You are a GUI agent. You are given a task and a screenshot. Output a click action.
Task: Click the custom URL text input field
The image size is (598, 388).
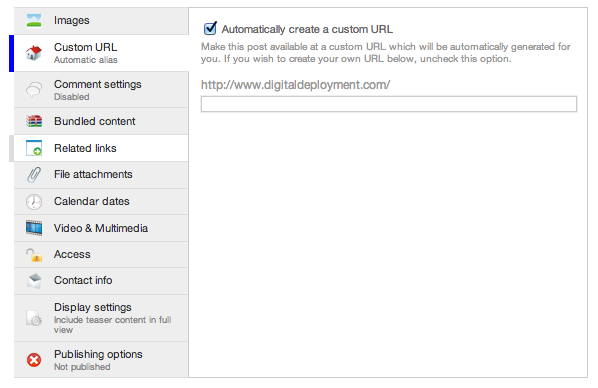coord(389,104)
